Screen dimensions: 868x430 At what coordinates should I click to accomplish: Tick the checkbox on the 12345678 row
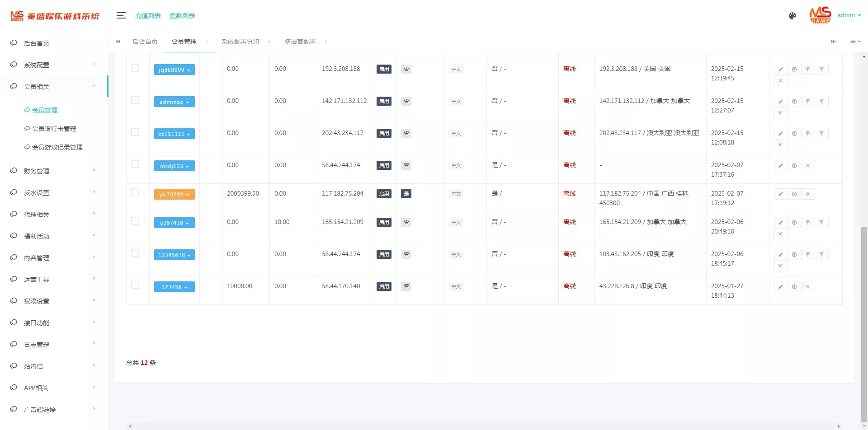[135, 253]
